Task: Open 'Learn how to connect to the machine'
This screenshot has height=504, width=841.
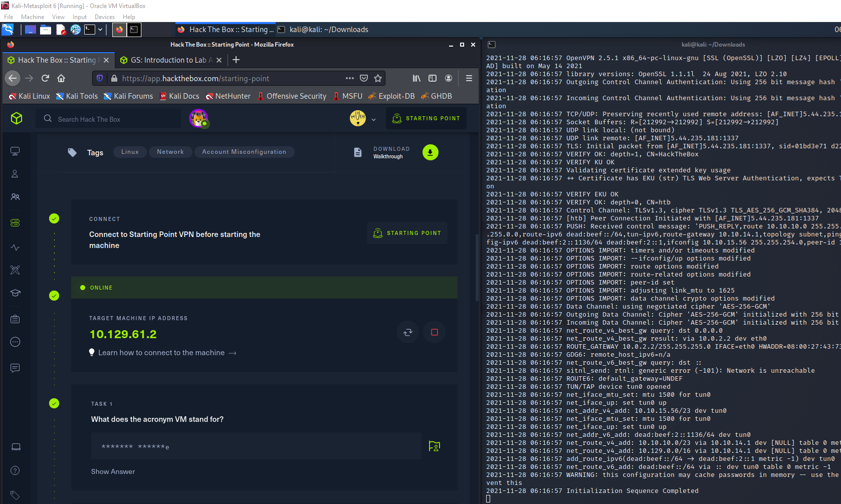Action: coord(162,353)
